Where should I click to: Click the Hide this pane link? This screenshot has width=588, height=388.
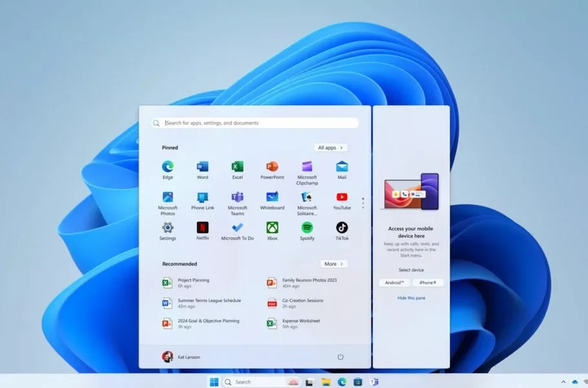411,298
